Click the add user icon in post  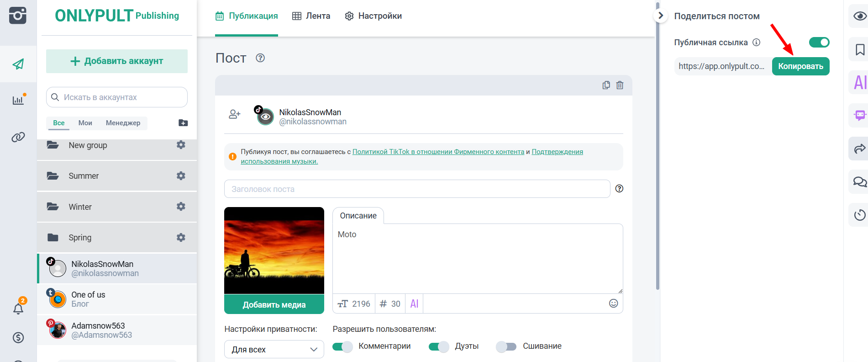[235, 114]
